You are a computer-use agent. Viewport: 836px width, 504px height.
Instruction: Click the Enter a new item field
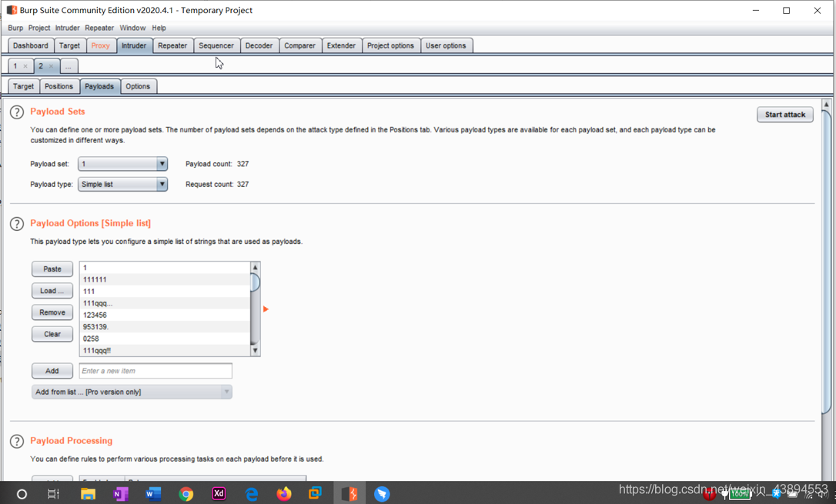click(155, 371)
